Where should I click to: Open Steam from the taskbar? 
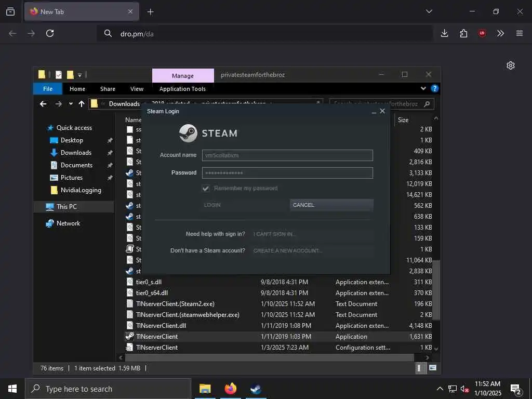coord(256,389)
